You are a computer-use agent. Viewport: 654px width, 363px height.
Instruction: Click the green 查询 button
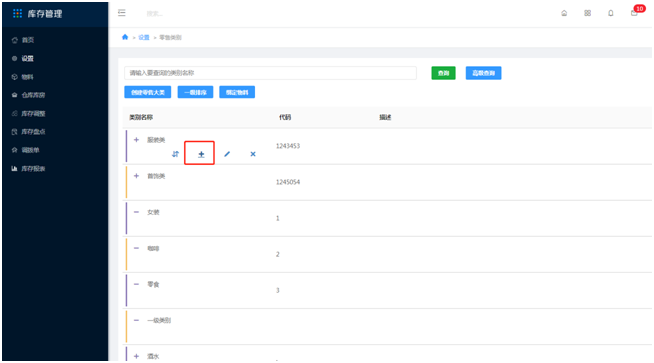(443, 73)
